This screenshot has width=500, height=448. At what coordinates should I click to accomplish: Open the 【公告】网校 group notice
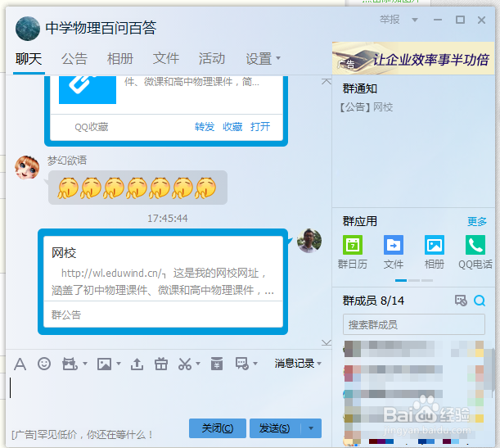(366, 107)
